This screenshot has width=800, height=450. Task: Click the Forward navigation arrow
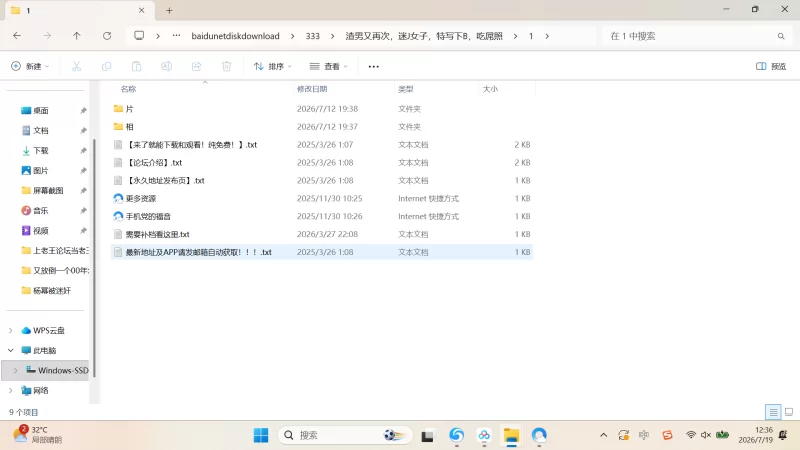47,36
